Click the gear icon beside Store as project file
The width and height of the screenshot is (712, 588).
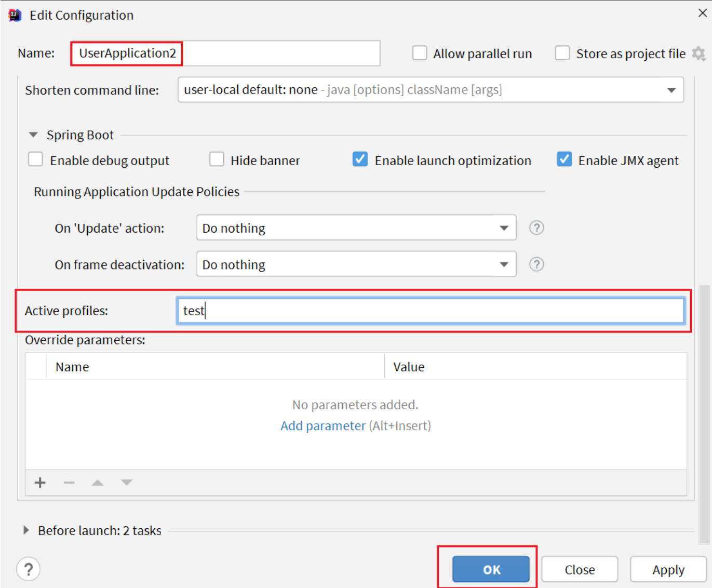pyautogui.click(x=698, y=54)
